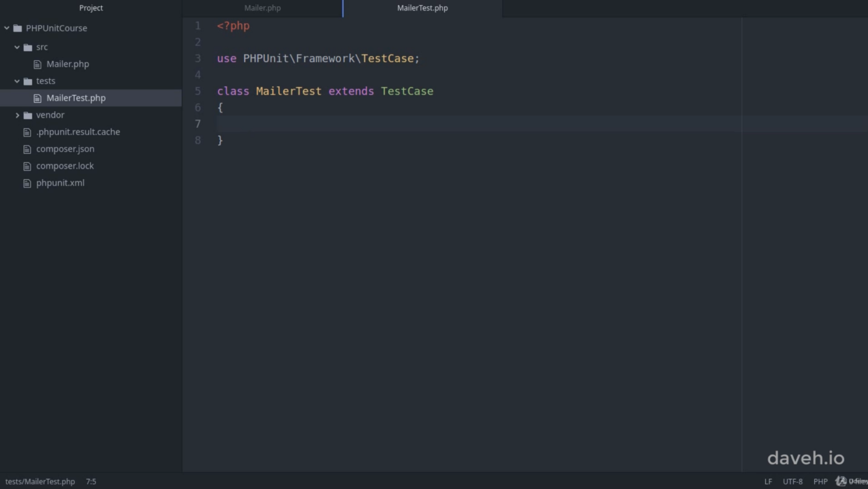Select the MailerTest.php tab
This screenshot has height=489, width=868.
(x=422, y=8)
